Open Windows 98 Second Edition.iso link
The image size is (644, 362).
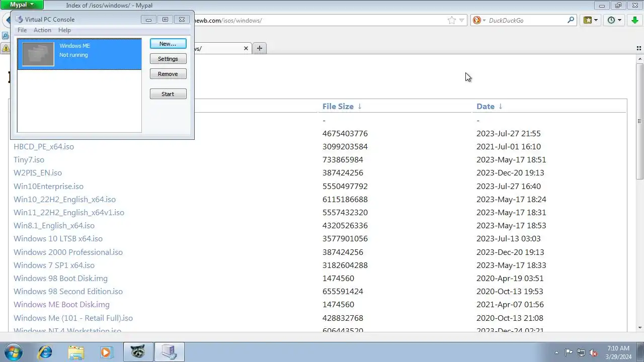point(68,291)
